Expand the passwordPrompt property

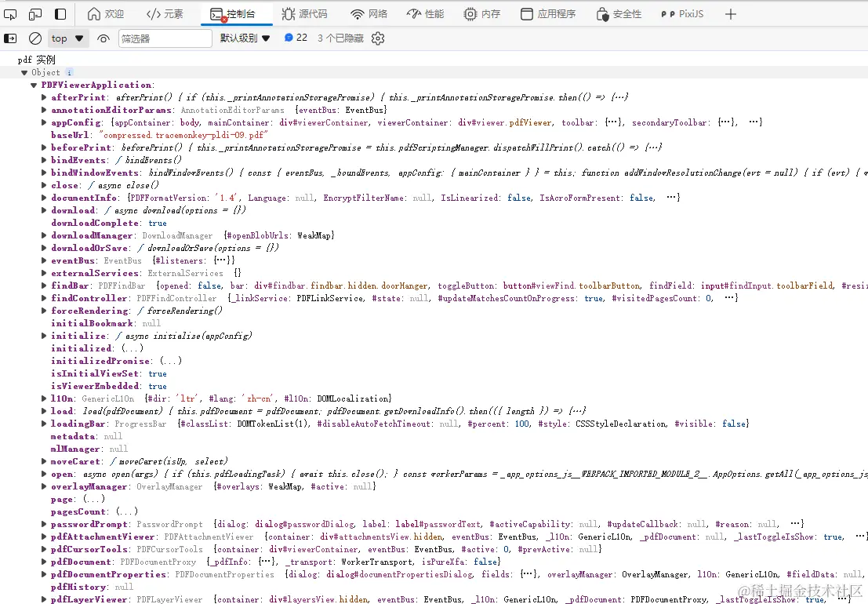coord(44,524)
